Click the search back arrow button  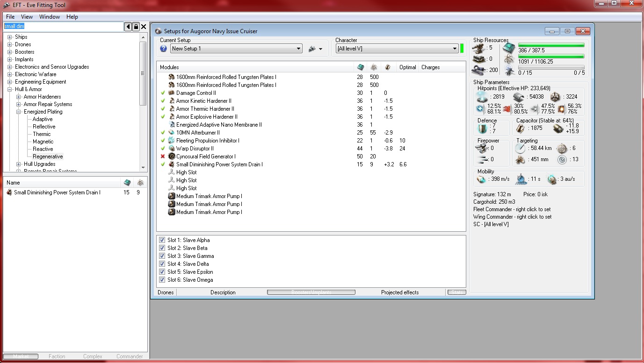(128, 27)
